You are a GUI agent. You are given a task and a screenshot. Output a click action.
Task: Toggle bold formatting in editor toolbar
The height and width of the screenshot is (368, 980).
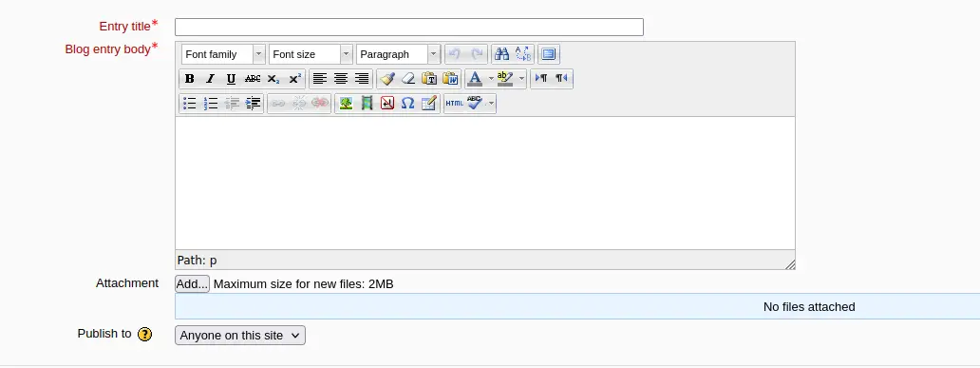189,79
